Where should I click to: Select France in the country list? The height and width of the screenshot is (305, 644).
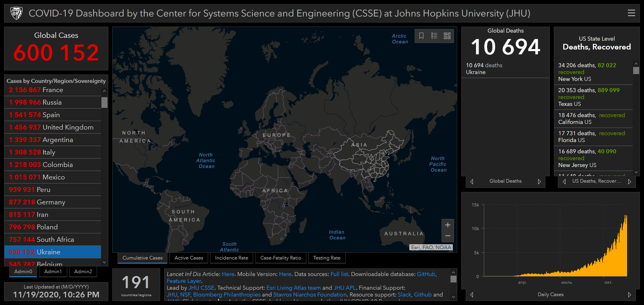(x=53, y=90)
